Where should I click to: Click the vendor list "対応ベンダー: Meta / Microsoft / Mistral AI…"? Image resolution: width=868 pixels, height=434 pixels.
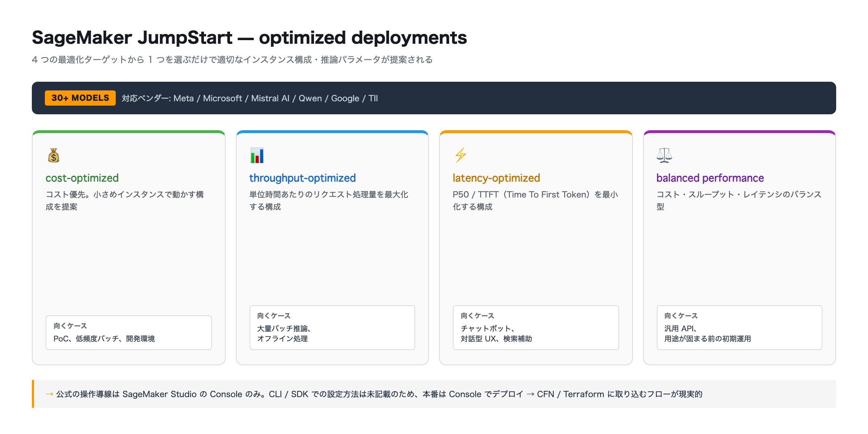pos(250,98)
